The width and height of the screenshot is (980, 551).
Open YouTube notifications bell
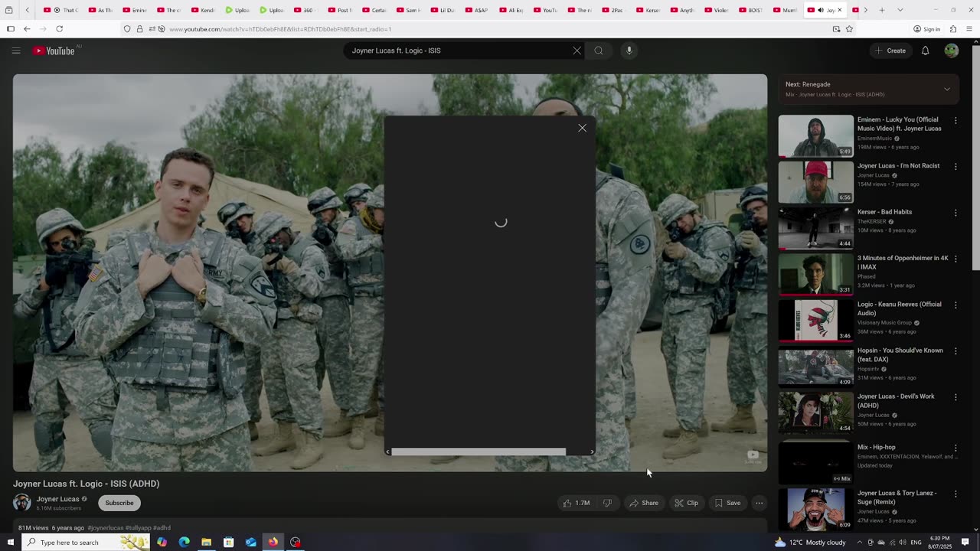(x=925, y=51)
